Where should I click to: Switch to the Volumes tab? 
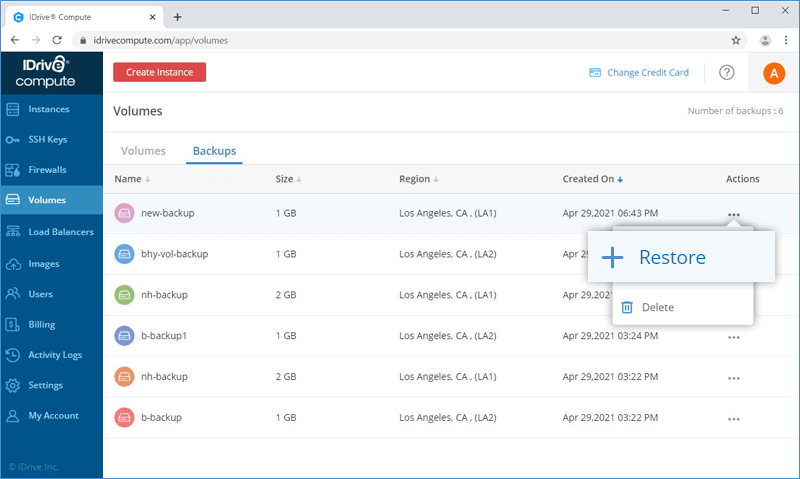coord(143,151)
